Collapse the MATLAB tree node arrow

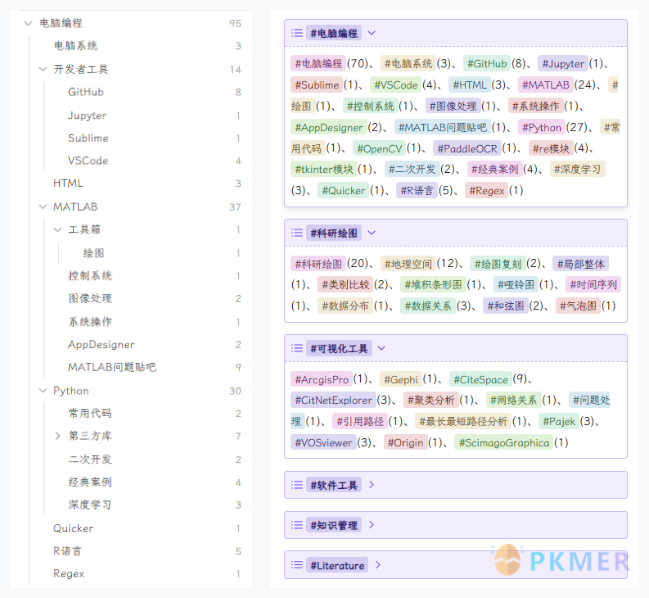pyautogui.click(x=43, y=207)
